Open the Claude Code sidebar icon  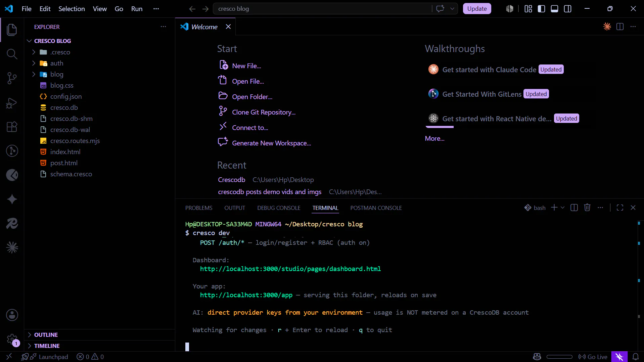(x=12, y=248)
